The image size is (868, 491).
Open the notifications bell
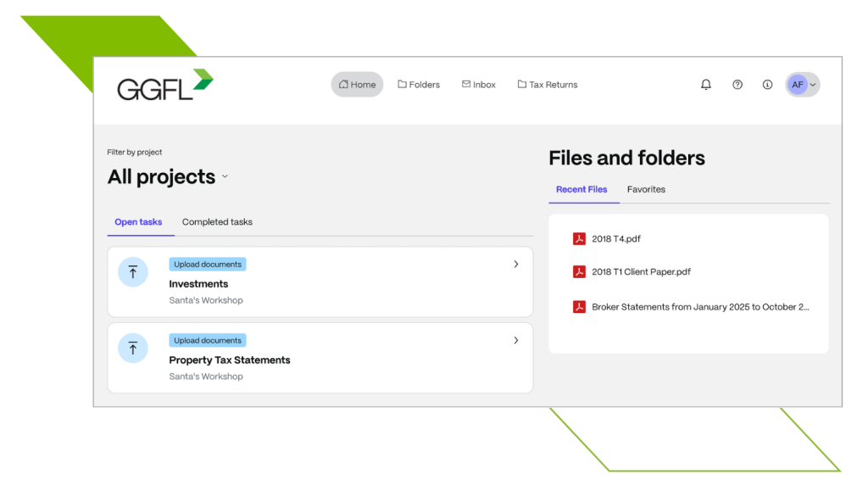click(705, 85)
